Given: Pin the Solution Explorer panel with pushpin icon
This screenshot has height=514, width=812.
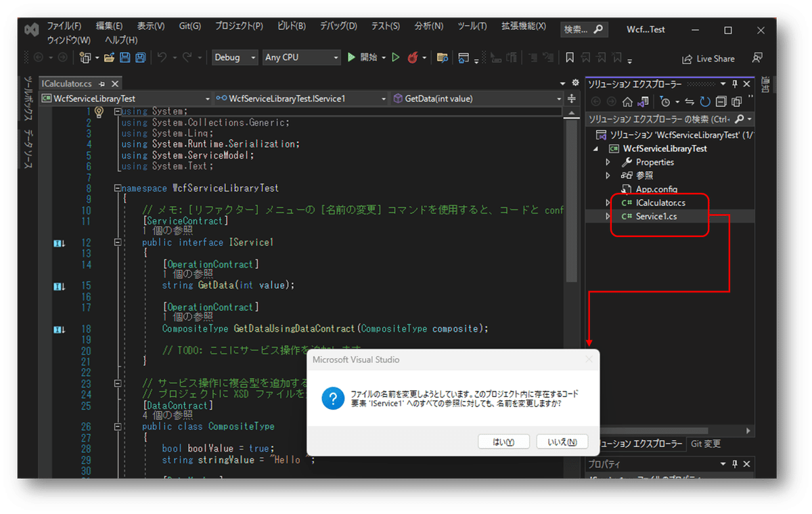Looking at the screenshot, I should point(735,84).
